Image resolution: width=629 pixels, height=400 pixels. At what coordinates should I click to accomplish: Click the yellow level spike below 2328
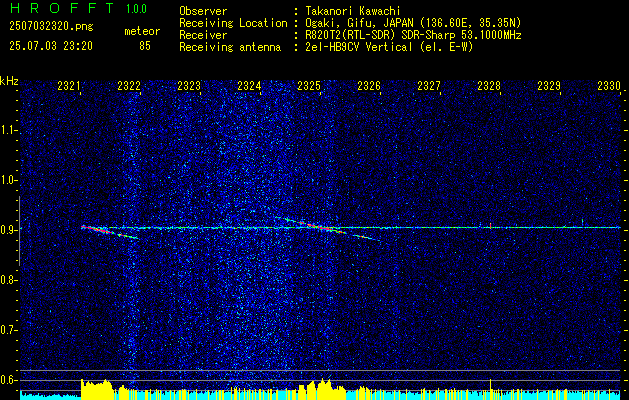pyautogui.click(x=490, y=389)
